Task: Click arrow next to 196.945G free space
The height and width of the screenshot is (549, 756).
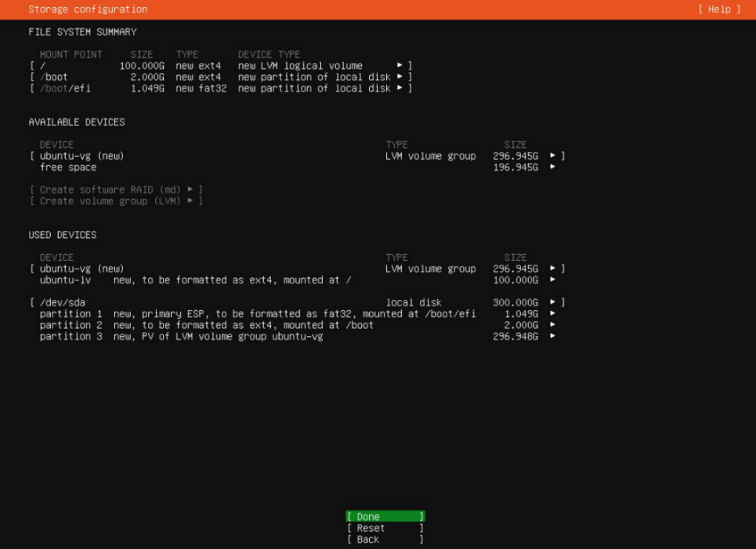Action: click(x=553, y=168)
